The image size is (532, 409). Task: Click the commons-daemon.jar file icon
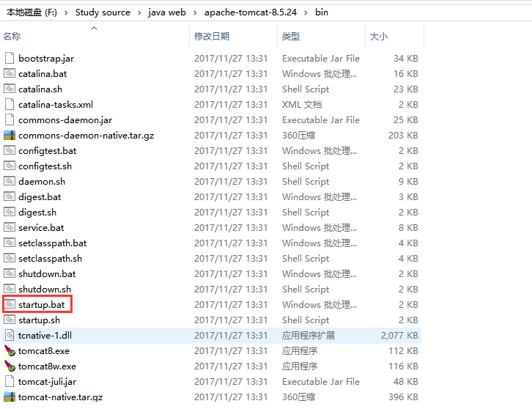pos(10,119)
